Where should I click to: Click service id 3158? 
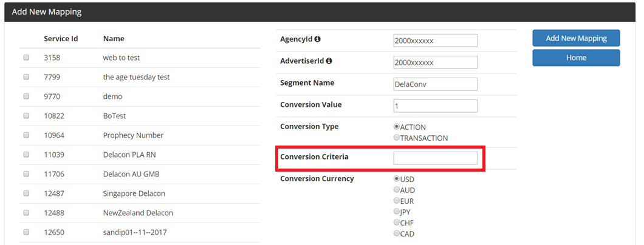52,58
